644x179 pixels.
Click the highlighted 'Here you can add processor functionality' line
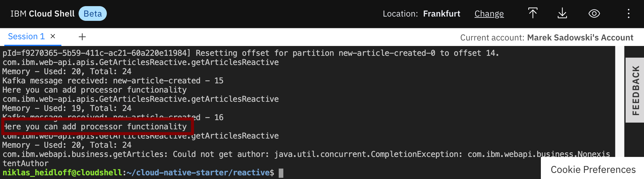click(x=97, y=126)
